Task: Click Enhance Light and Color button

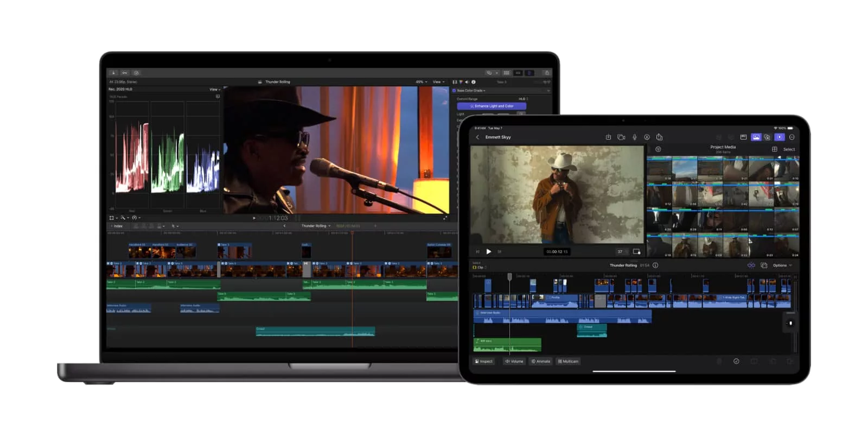Action: pyautogui.click(x=492, y=106)
